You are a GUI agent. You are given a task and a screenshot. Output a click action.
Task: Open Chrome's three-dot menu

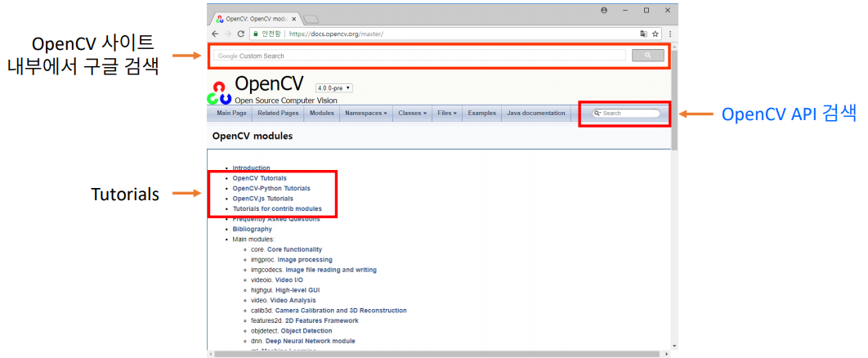click(x=669, y=34)
